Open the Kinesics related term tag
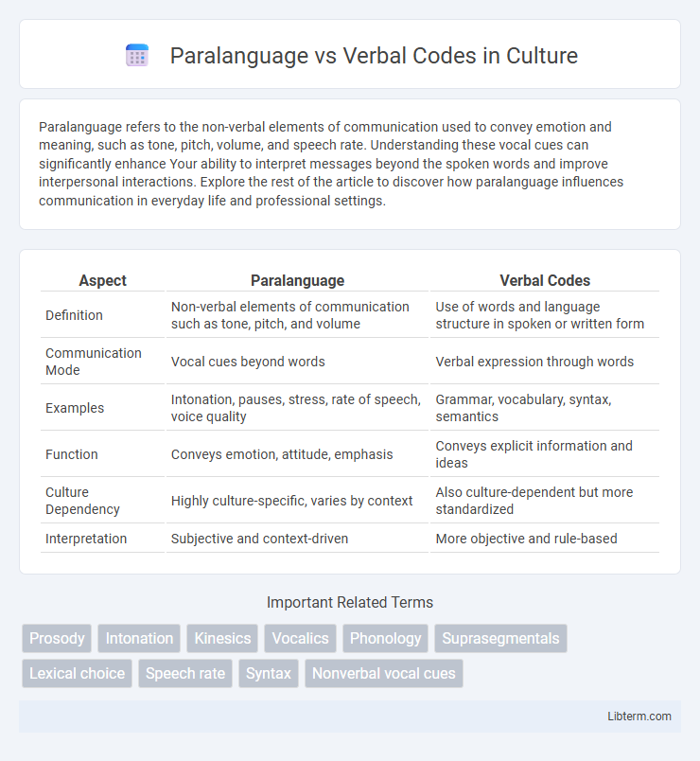Image resolution: width=700 pixels, height=761 pixels. (x=222, y=638)
